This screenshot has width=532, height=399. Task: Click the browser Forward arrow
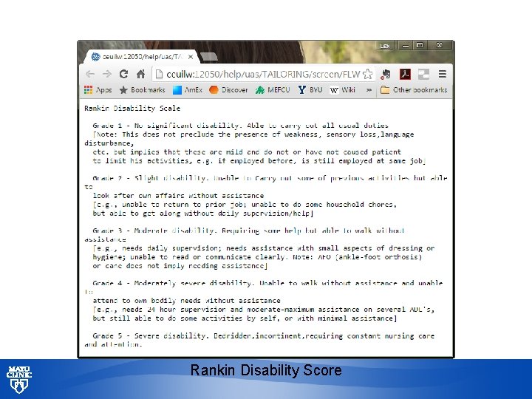pos(106,74)
